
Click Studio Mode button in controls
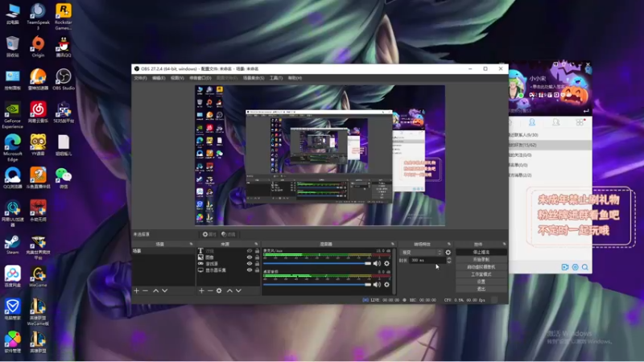[481, 274]
